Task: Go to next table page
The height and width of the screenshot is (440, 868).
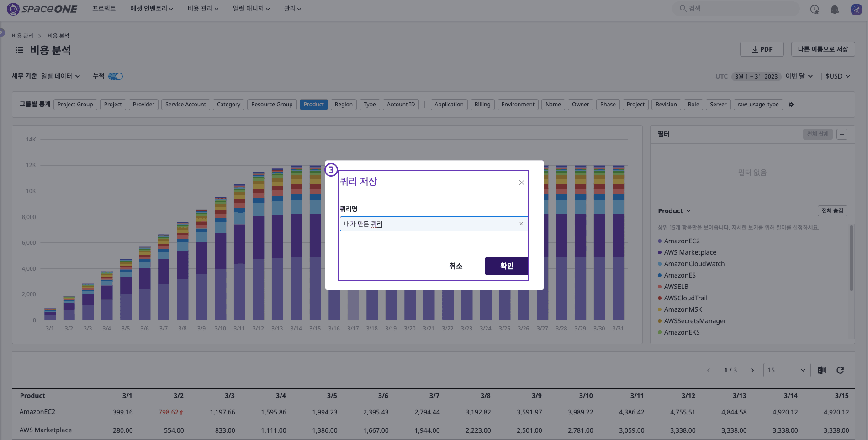Action: tap(752, 370)
